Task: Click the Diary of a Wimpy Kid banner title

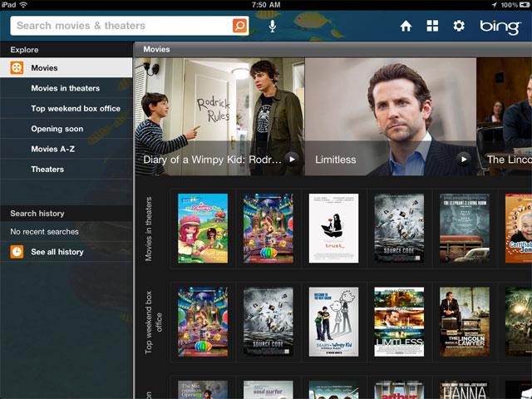Action: [x=213, y=160]
